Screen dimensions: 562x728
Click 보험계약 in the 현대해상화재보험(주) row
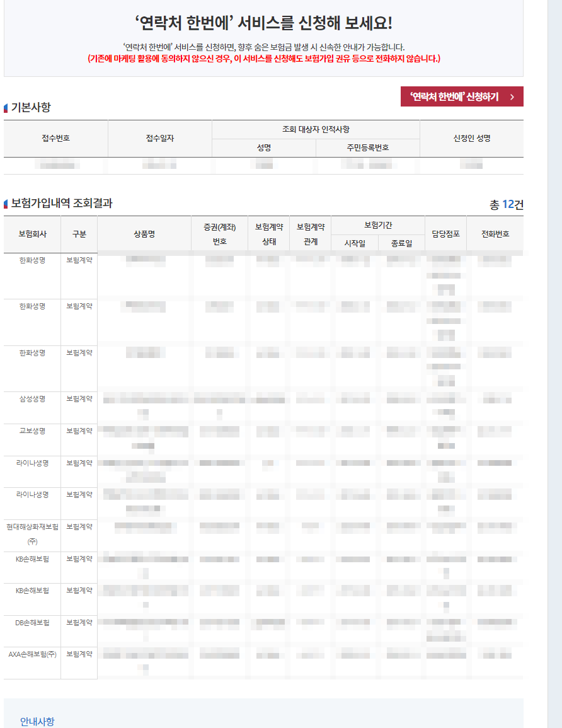pos(79,527)
